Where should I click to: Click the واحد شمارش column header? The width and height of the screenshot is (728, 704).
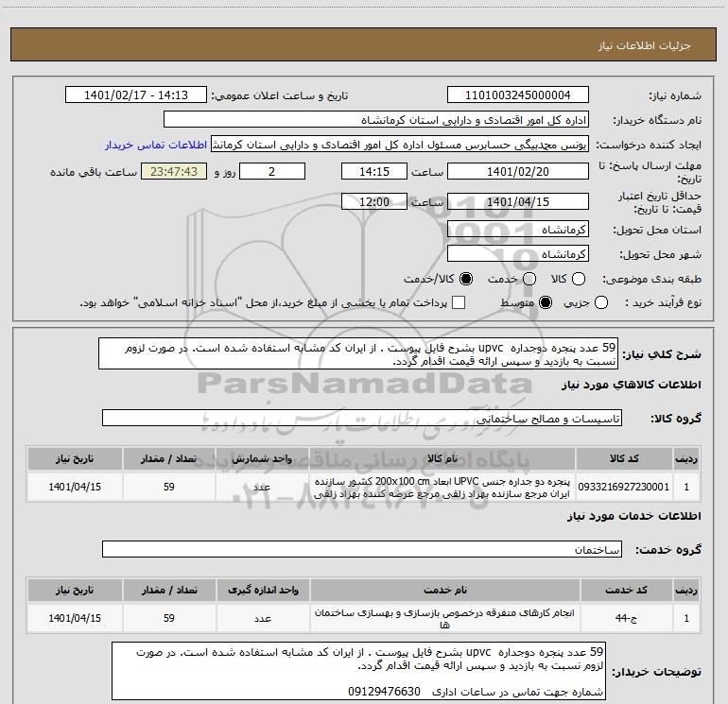262,459
